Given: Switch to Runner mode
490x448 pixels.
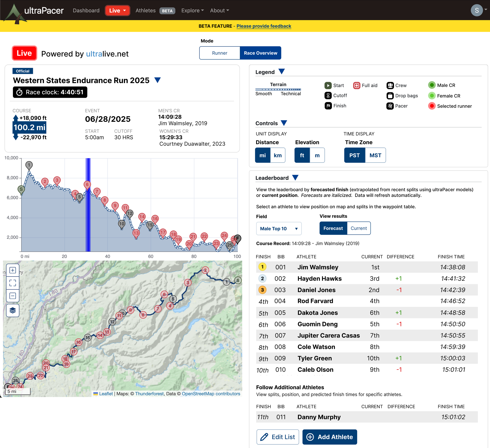Looking at the screenshot, I should [220, 53].
